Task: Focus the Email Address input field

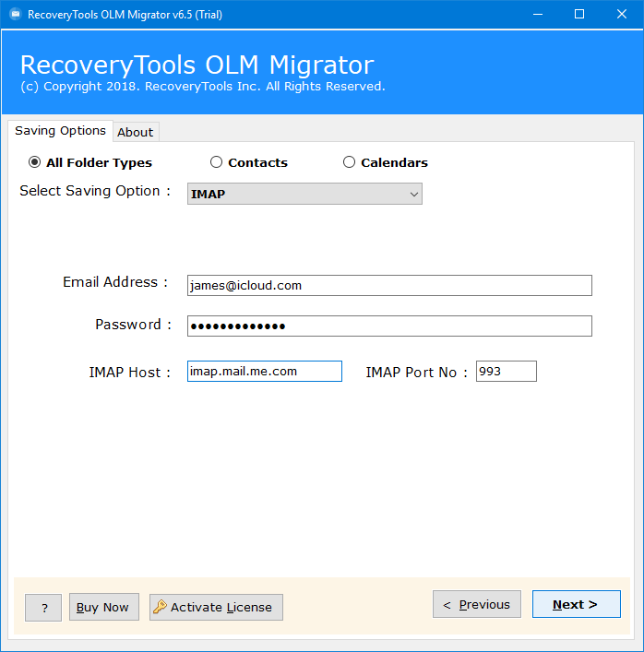Action: (x=389, y=285)
